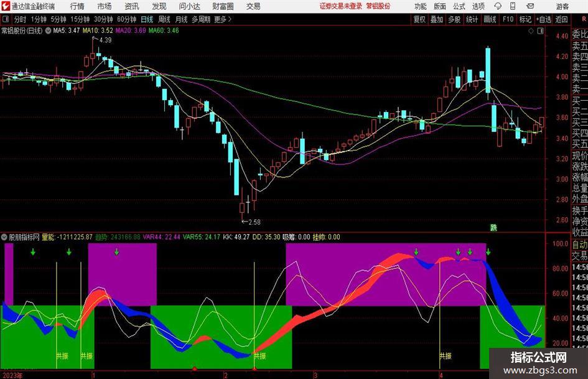
Task: Expand main chart indicator dropdown arrow
Action: click(48, 30)
